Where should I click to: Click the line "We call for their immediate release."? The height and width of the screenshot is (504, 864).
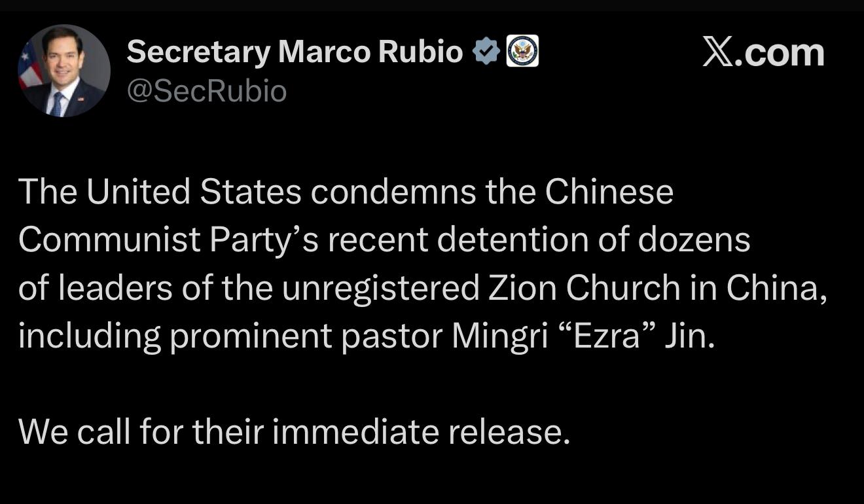coord(294,432)
